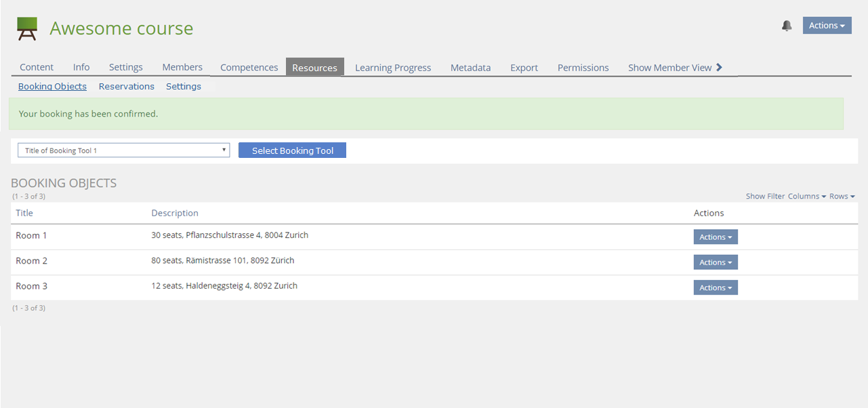Click the Show Filter link
The width and height of the screenshot is (868, 408).
(x=765, y=197)
